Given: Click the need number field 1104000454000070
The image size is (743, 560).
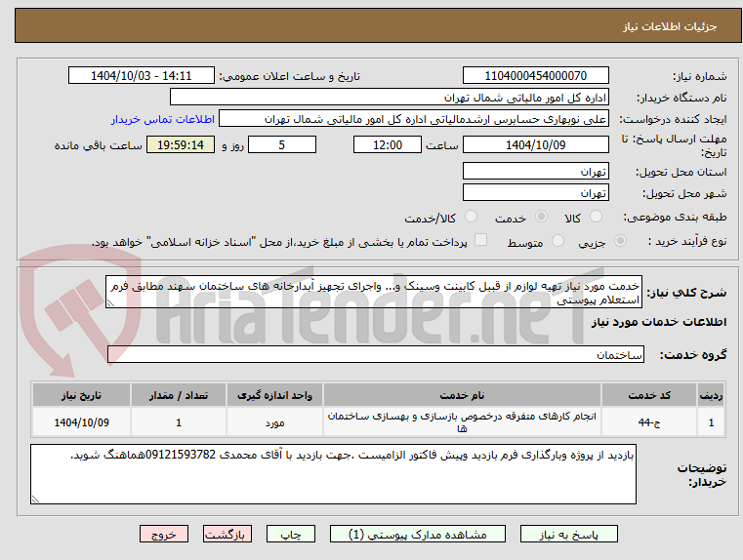Looking at the screenshot, I should [535, 75].
